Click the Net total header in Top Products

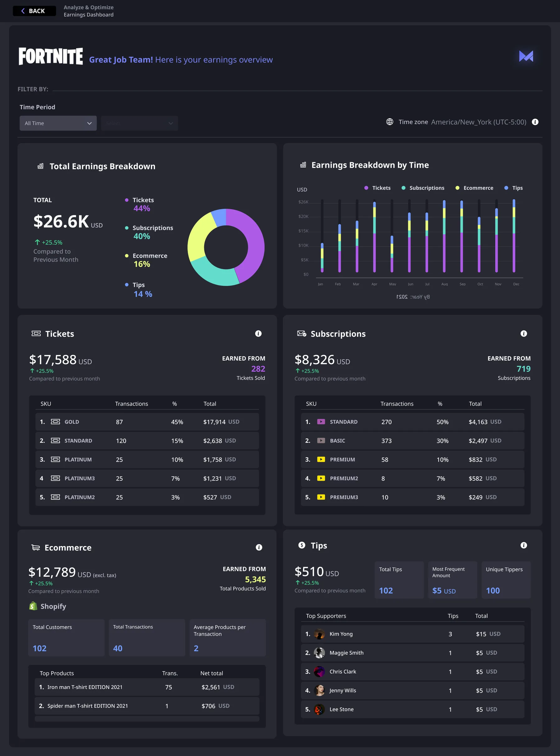pyautogui.click(x=212, y=673)
